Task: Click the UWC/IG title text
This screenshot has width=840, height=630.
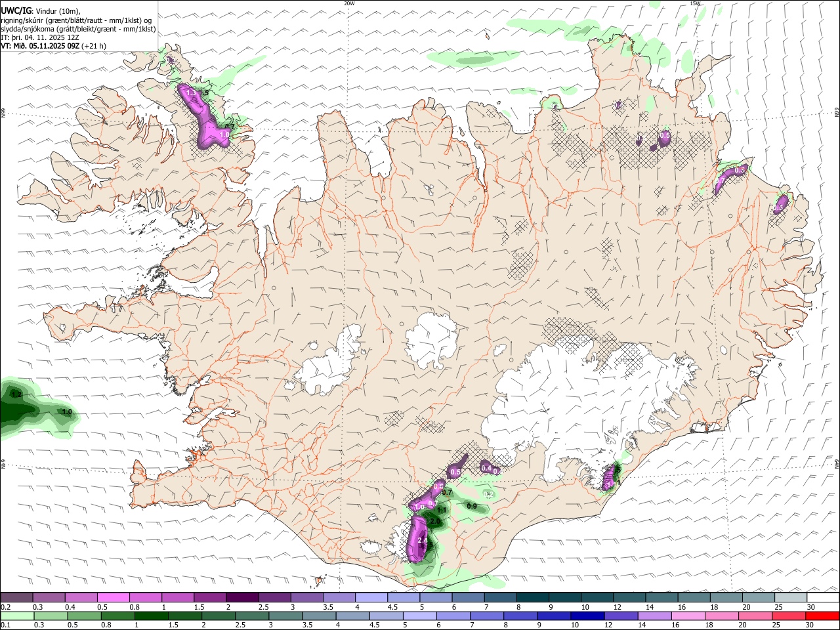Action: (x=16, y=10)
